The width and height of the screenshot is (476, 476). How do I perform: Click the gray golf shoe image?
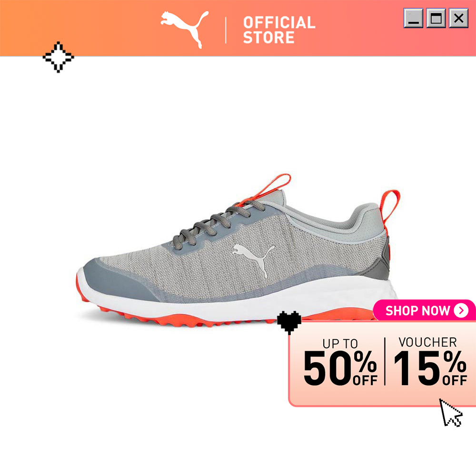pos(238,252)
